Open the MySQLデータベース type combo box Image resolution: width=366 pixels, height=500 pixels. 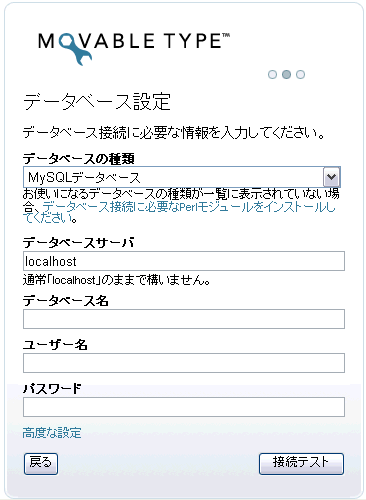[x=182, y=177]
